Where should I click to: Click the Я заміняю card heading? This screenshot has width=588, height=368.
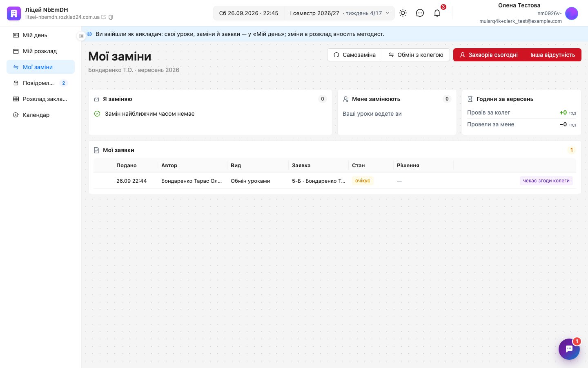(118, 99)
